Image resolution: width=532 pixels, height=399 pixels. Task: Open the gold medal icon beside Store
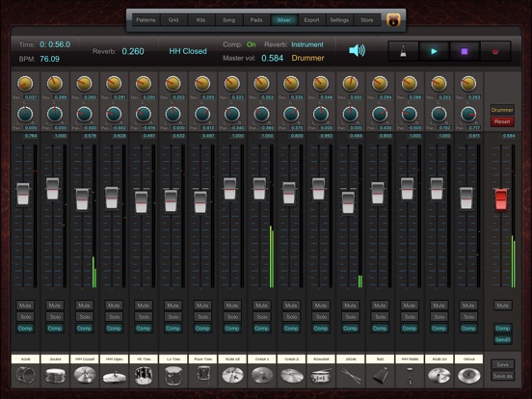pyautogui.click(x=393, y=20)
